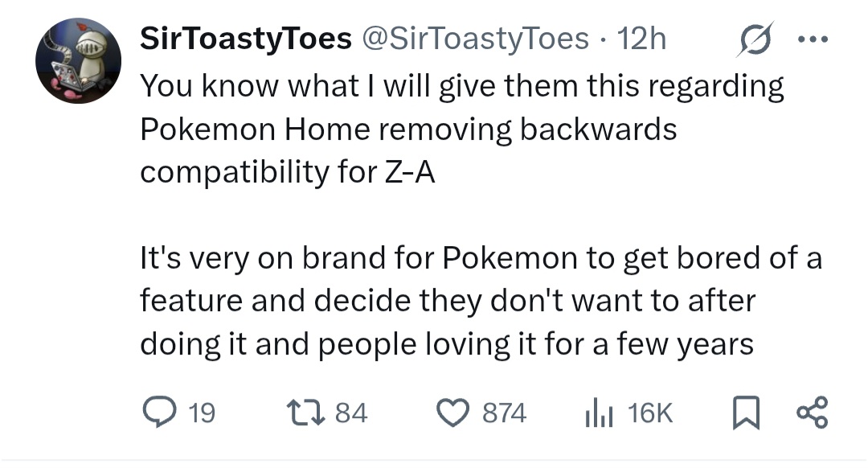Image resolution: width=868 pixels, height=468 pixels.
Task: Click the SirToastyToes display name
Action: pyautogui.click(x=245, y=39)
